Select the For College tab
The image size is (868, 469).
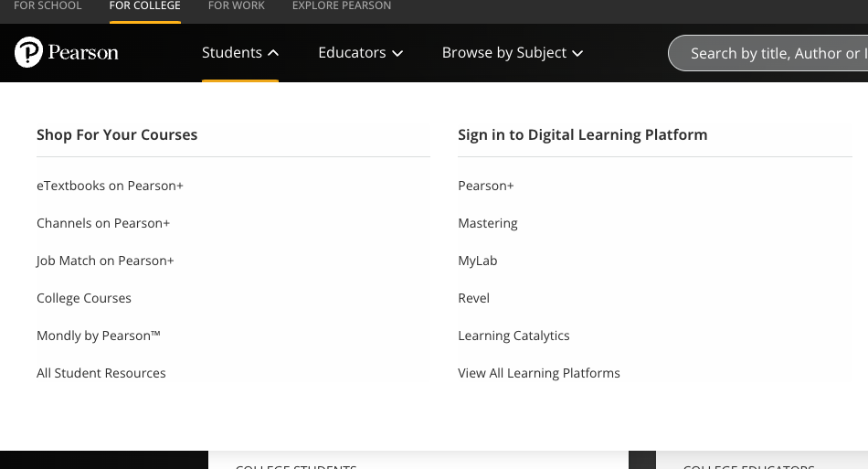pos(144,6)
